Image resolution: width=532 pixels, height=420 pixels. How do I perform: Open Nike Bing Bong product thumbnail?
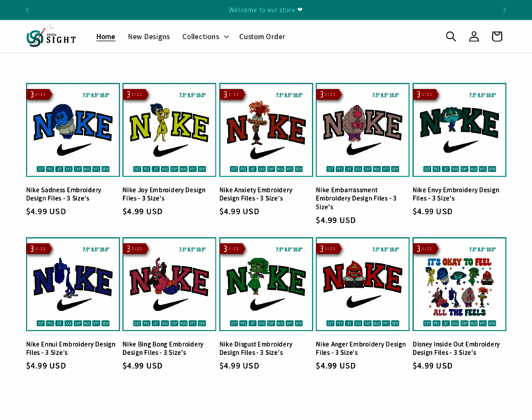click(169, 284)
